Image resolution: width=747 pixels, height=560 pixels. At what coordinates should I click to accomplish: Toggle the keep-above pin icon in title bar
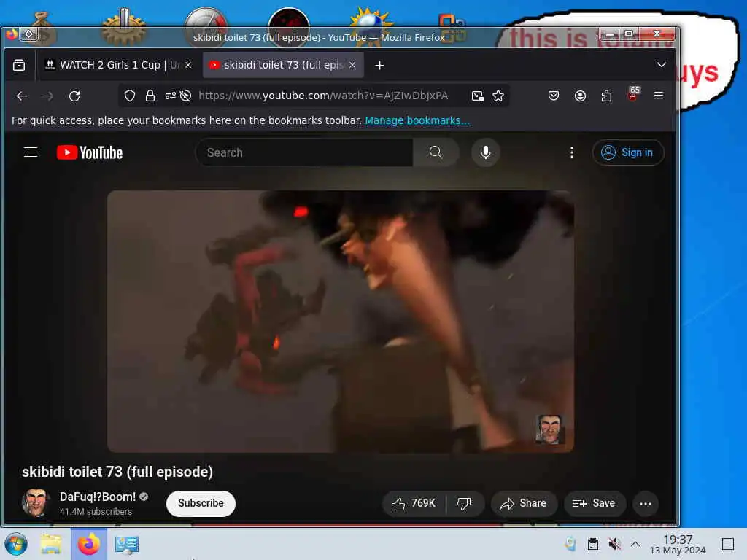click(x=29, y=34)
